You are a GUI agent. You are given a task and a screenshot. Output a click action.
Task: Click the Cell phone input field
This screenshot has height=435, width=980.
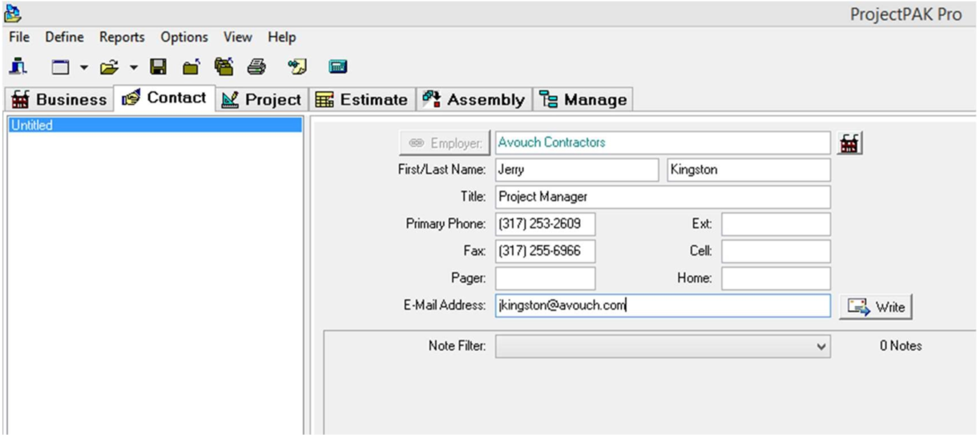pos(776,252)
